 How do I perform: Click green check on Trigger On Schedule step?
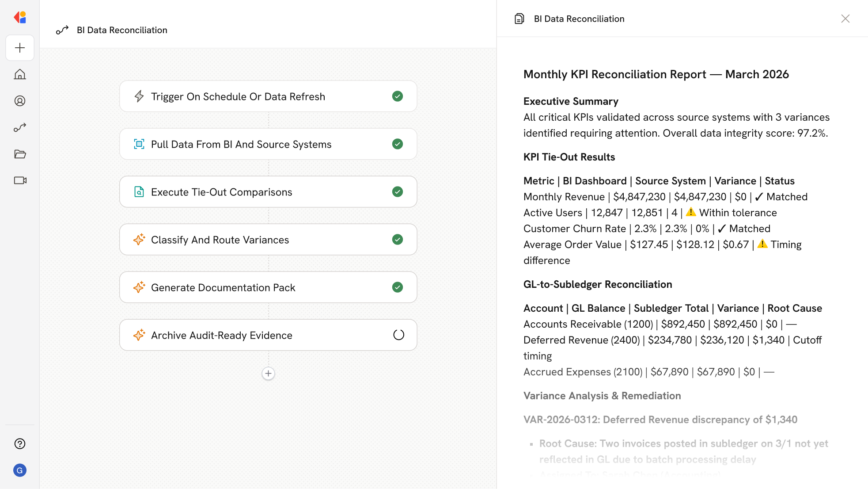click(x=398, y=96)
